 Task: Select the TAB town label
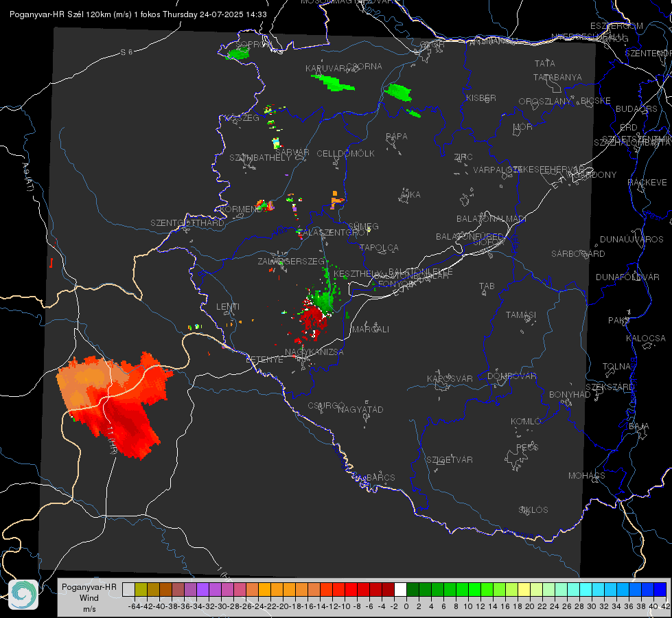(x=487, y=286)
